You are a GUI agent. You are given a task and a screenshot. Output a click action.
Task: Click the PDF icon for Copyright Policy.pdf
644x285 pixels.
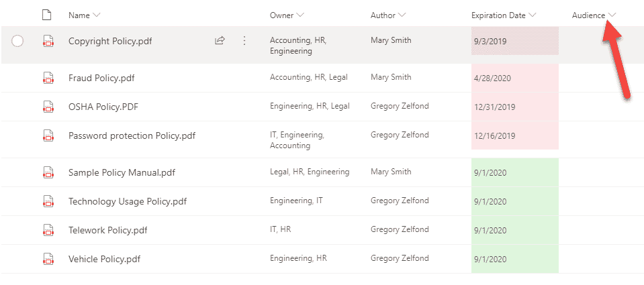point(48,42)
